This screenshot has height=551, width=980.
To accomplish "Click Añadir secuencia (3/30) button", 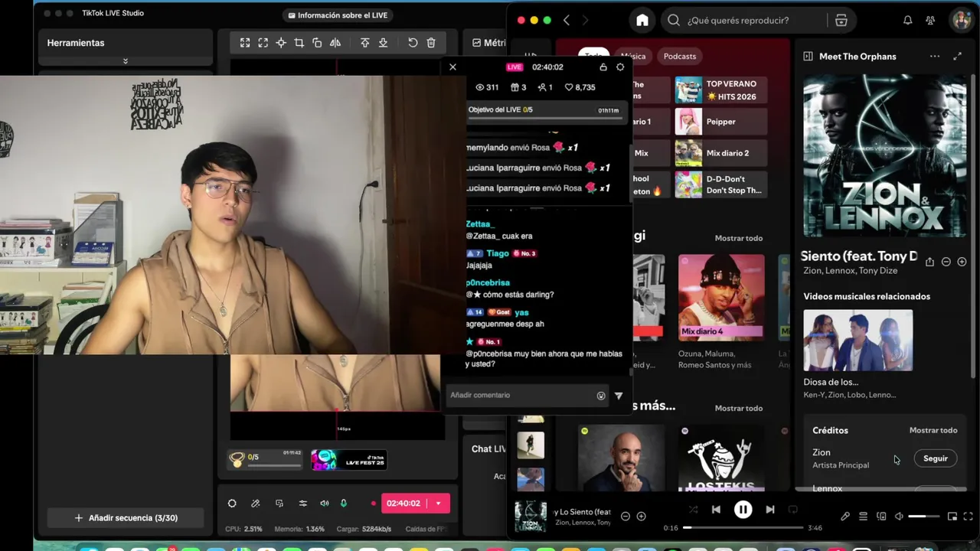I will click(126, 518).
